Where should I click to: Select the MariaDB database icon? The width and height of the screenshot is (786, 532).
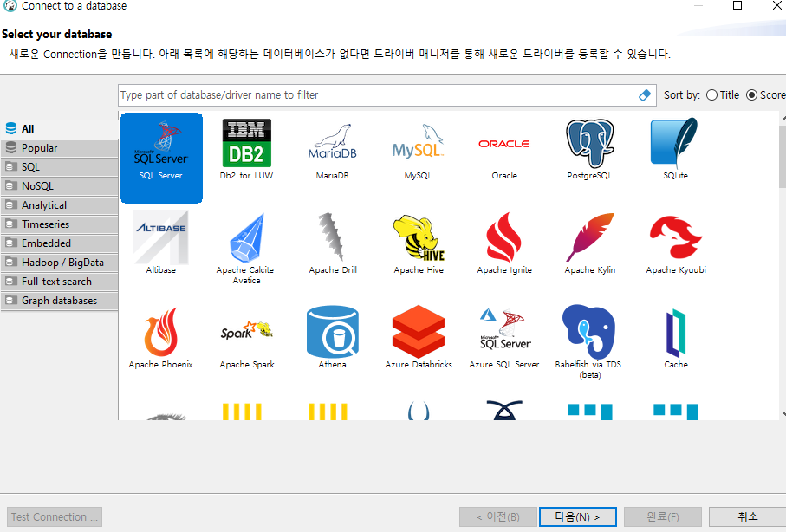point(333,149)
